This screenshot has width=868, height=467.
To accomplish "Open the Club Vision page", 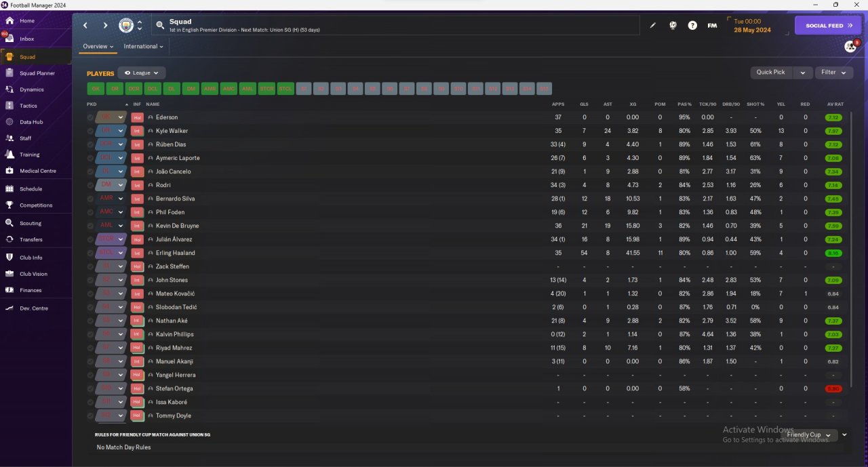I will (34, 274).
